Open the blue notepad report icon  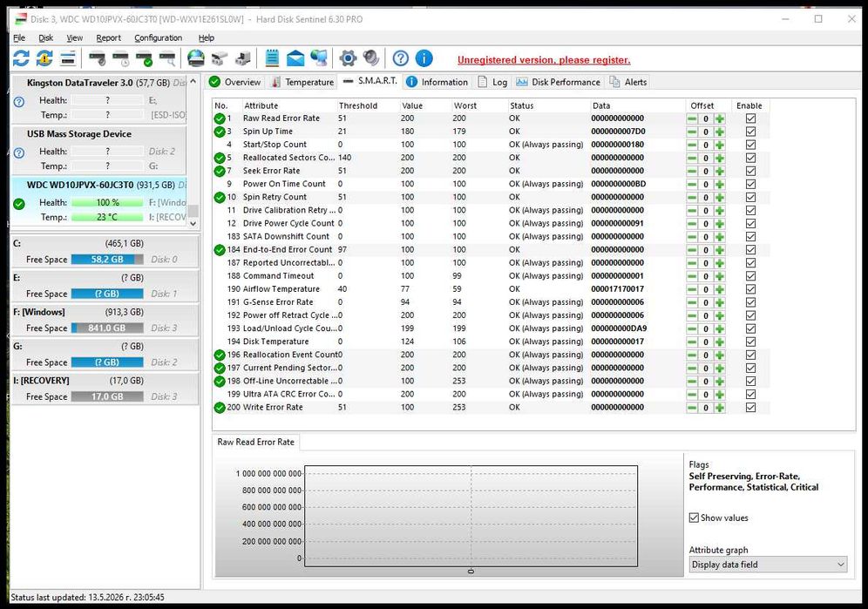click(272, 58)
